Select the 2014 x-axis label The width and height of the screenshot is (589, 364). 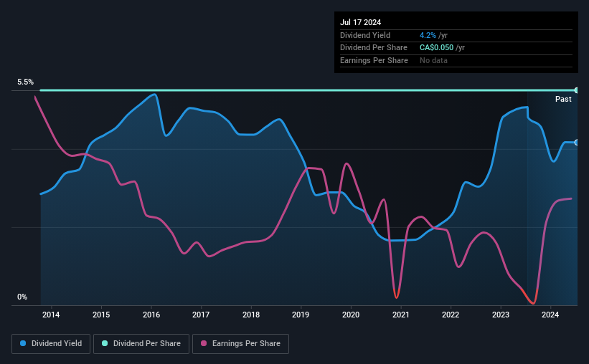pyautogui.click(x=51, y=315)
